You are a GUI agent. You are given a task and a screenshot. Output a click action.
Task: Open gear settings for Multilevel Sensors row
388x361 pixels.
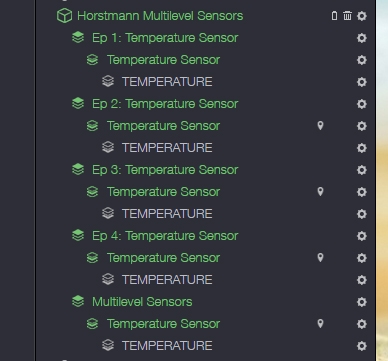click(x=362, y=302)
